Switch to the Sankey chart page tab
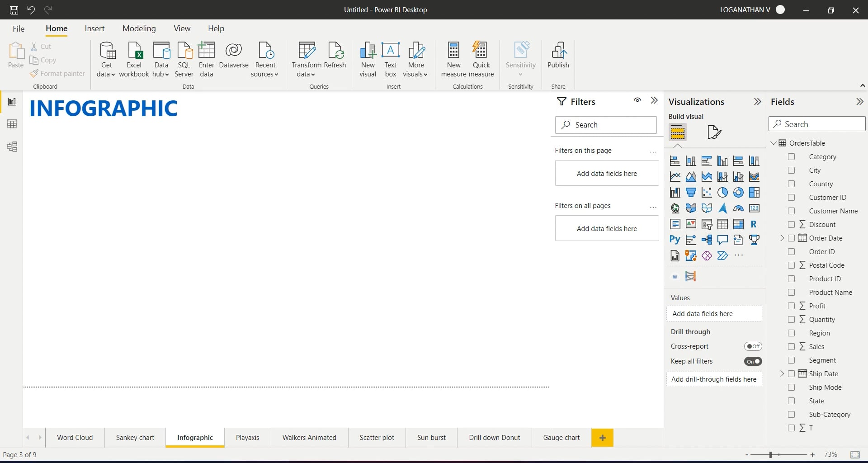 point(135,438)
